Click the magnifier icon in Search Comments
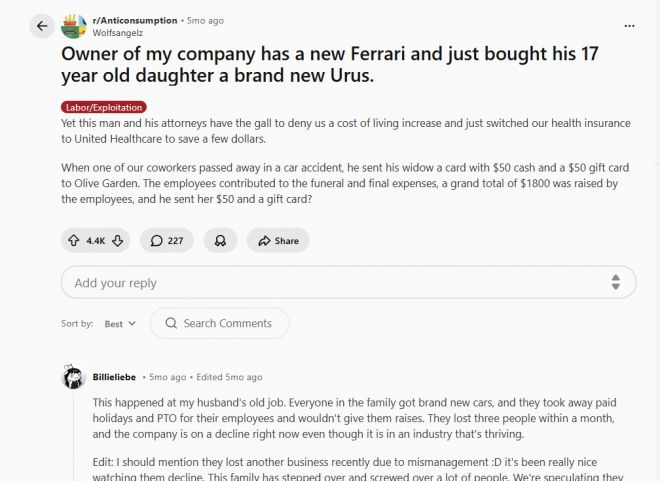This screenshot has width=660, height=481. [x=171, y=323]
